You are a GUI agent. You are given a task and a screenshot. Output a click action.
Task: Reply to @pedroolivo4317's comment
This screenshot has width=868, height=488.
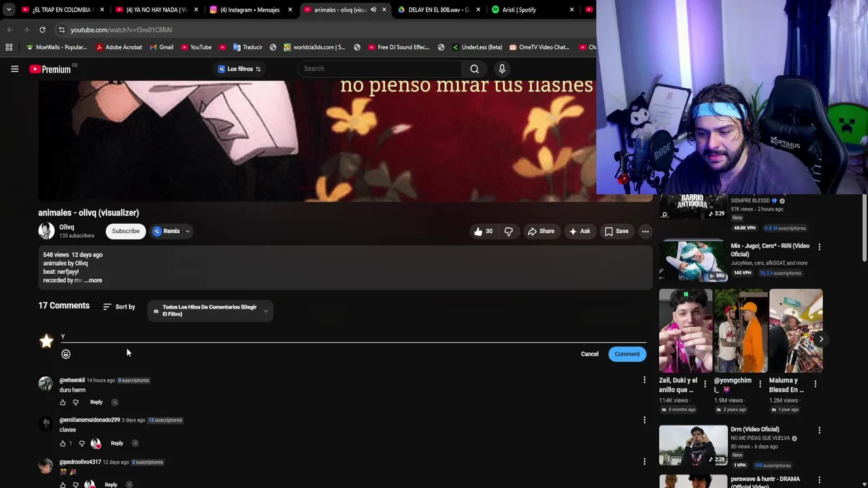point(111,485)
